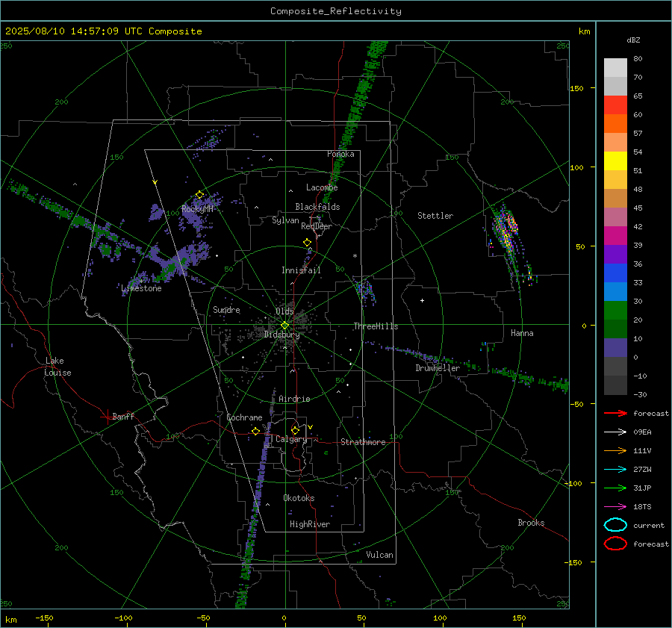Click the RockyMH label
Screen dimensions: 672x628
click(x=197, y=209)
